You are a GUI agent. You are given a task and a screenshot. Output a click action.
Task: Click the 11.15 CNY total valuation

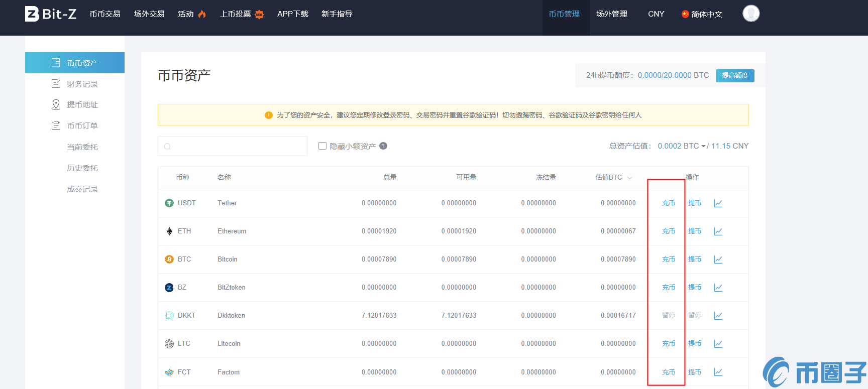[x=730, y=146]
